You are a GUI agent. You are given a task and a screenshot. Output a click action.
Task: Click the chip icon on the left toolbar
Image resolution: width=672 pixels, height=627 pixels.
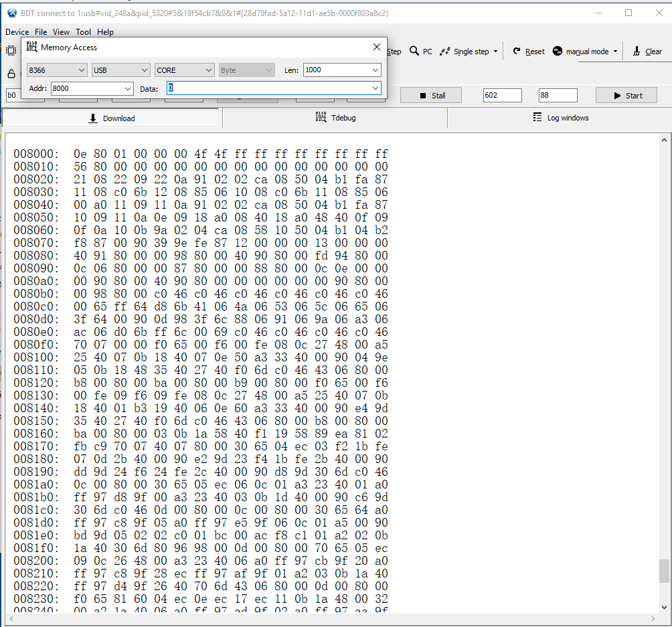(11, 51)
